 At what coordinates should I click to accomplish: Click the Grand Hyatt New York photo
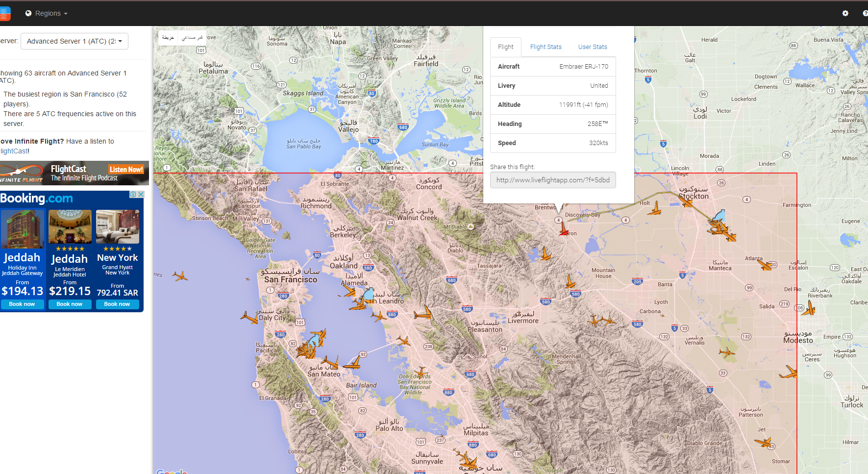pyautogui.click(x=118, y=227)
